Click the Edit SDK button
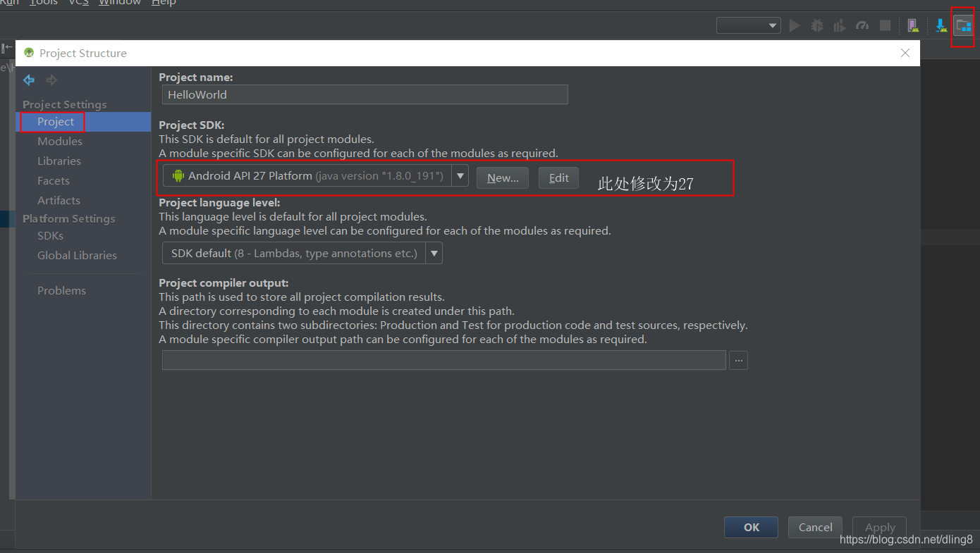980x553 pixels. coord(559,178)
